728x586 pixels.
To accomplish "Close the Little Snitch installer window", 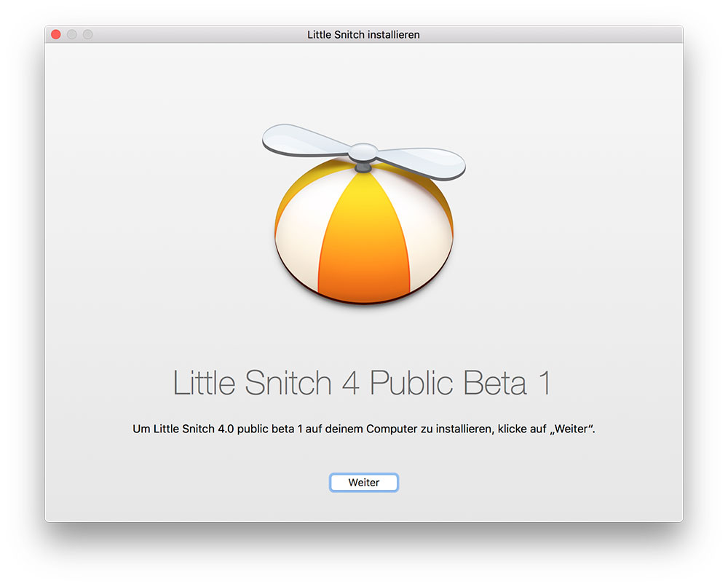I will point(56,34).
